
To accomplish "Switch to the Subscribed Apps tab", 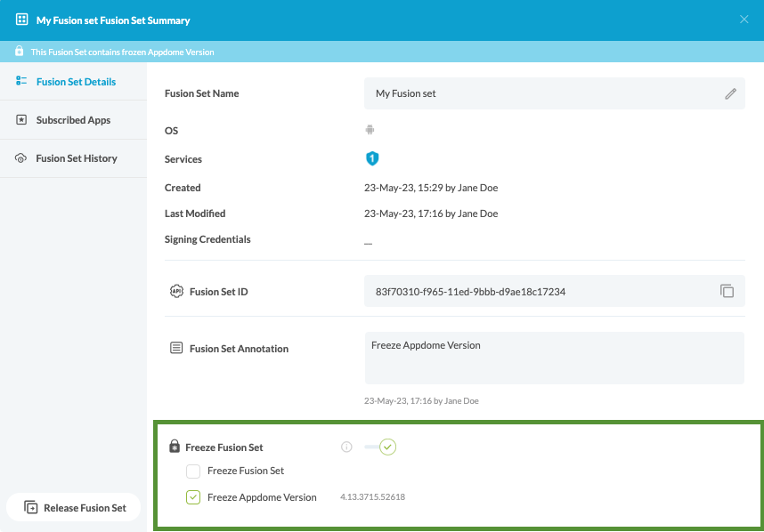I will 73,120.
